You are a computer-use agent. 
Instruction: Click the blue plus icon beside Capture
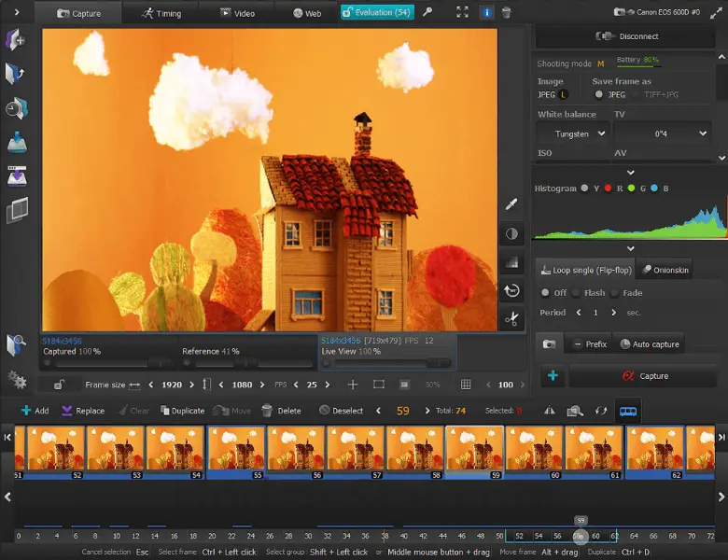tap(553, 375)
